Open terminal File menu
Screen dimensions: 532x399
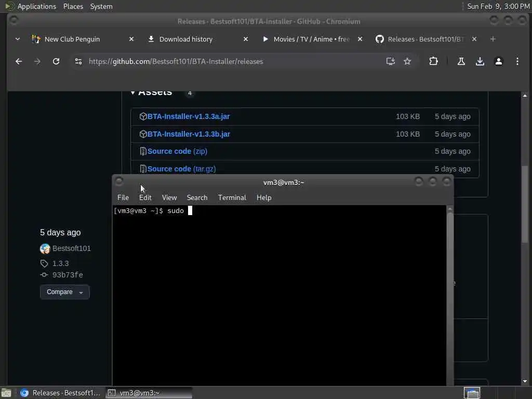tap(123, 197)
